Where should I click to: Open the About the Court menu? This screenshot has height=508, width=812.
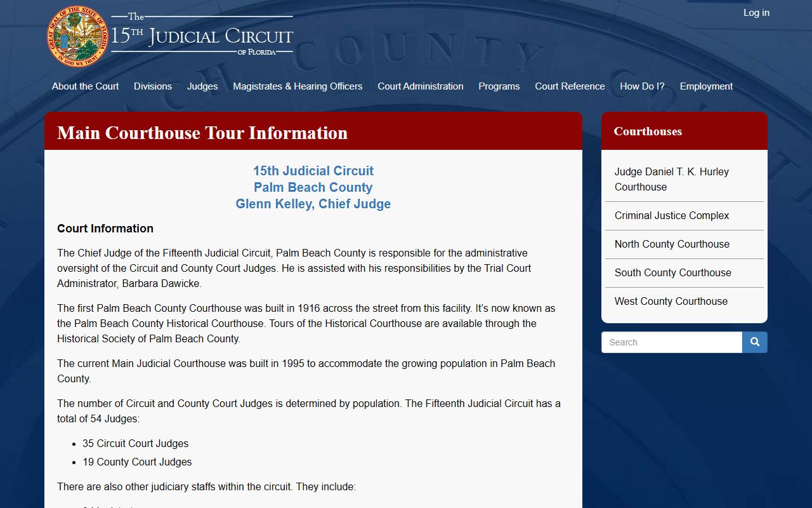[85, 86]
